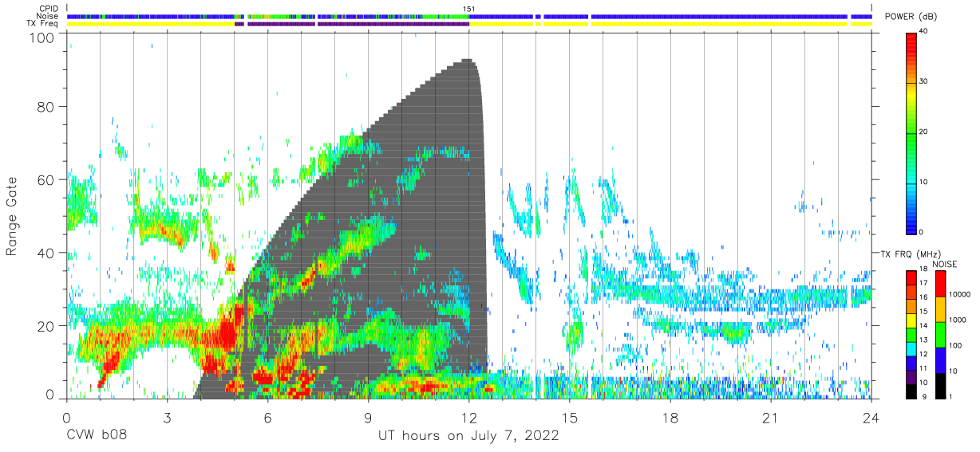
Task: Click power scale label '40'
Action: (924, 31)
